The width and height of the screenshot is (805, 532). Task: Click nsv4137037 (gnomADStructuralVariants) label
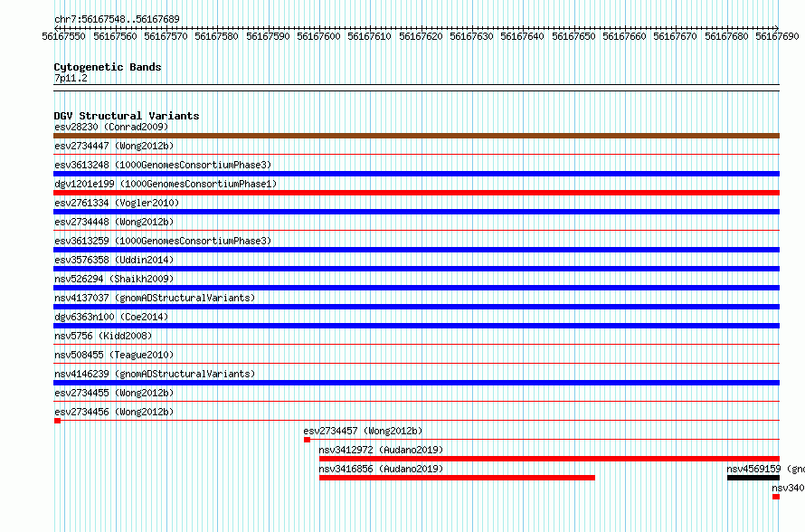(155, 298)
